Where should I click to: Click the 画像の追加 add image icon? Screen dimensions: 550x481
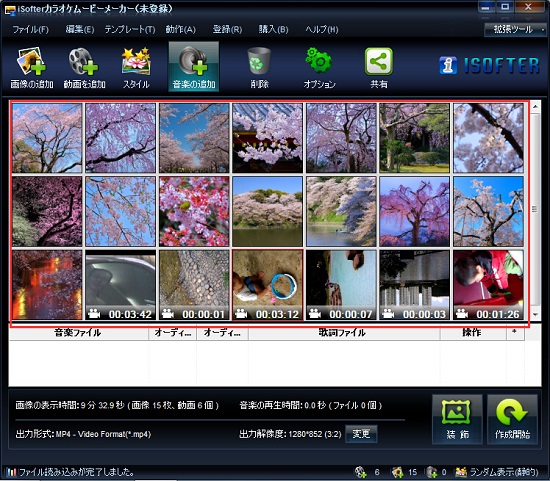coord(32,67)
